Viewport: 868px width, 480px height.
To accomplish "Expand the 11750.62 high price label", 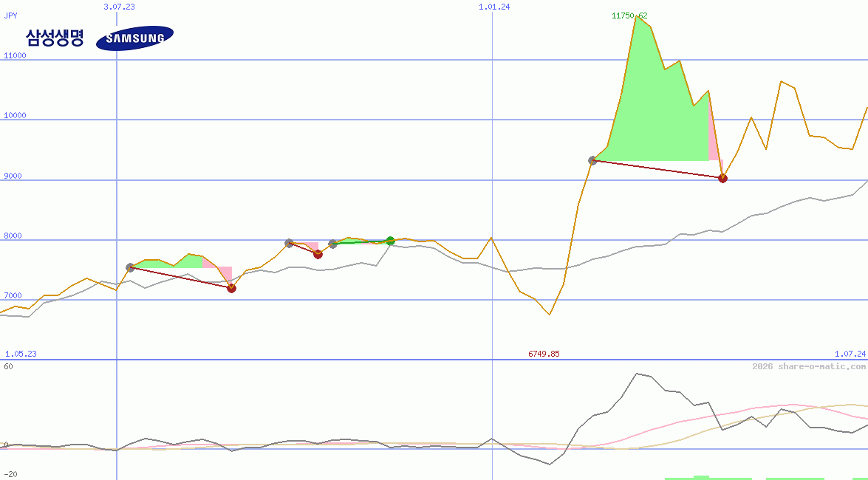I will tap(629, 14).
